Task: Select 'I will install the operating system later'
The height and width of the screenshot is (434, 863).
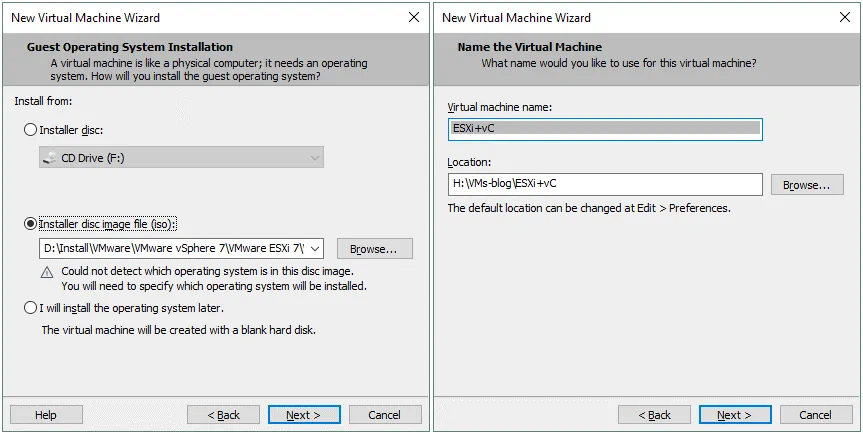Action: (30, 308)
